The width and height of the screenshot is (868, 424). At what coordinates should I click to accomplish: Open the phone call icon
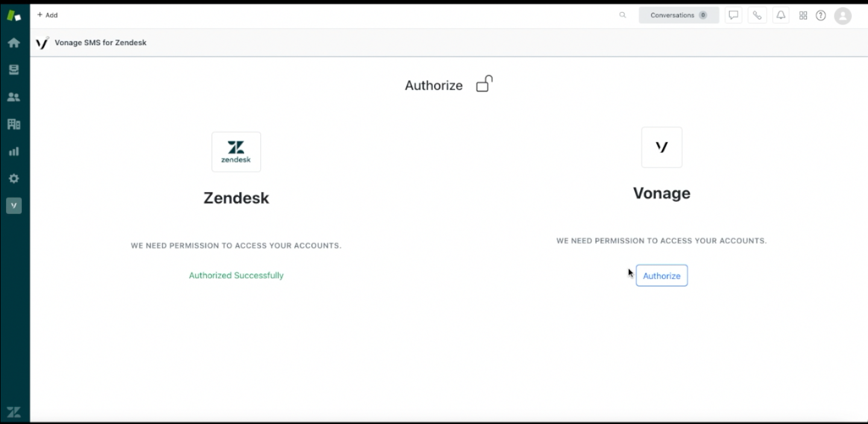(757, 15)
